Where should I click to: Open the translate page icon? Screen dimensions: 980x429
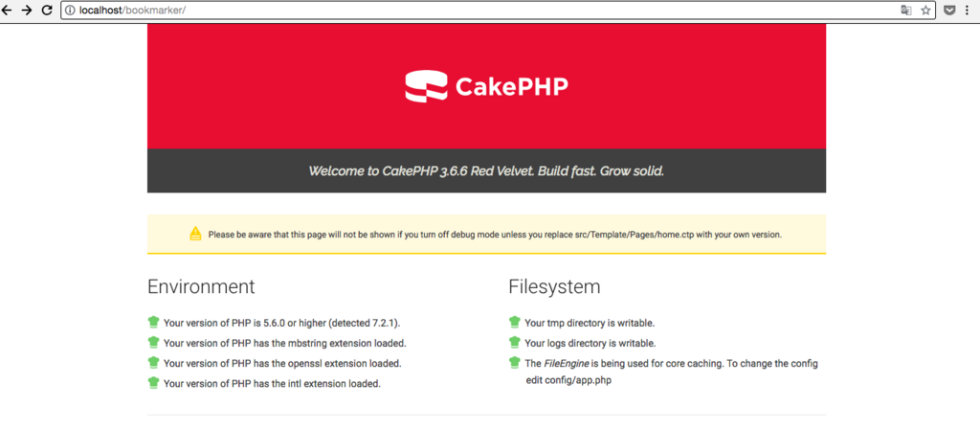coord(905,10)
